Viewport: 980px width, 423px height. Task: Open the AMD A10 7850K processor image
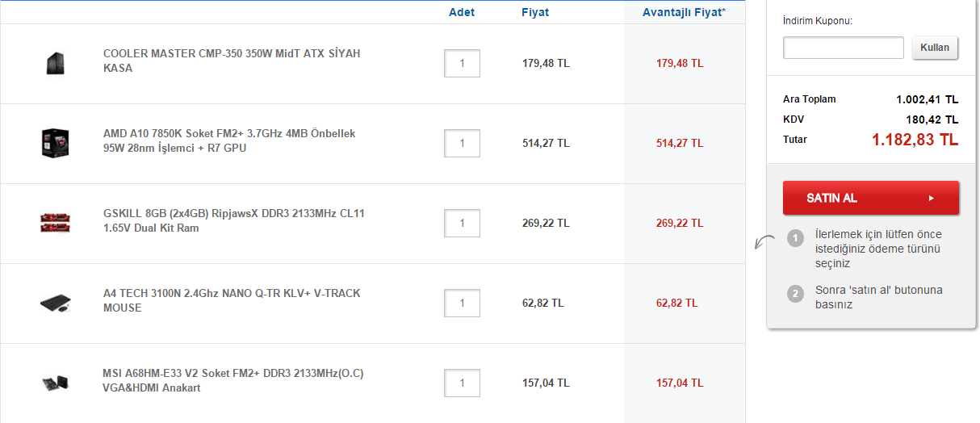(56, 143)
